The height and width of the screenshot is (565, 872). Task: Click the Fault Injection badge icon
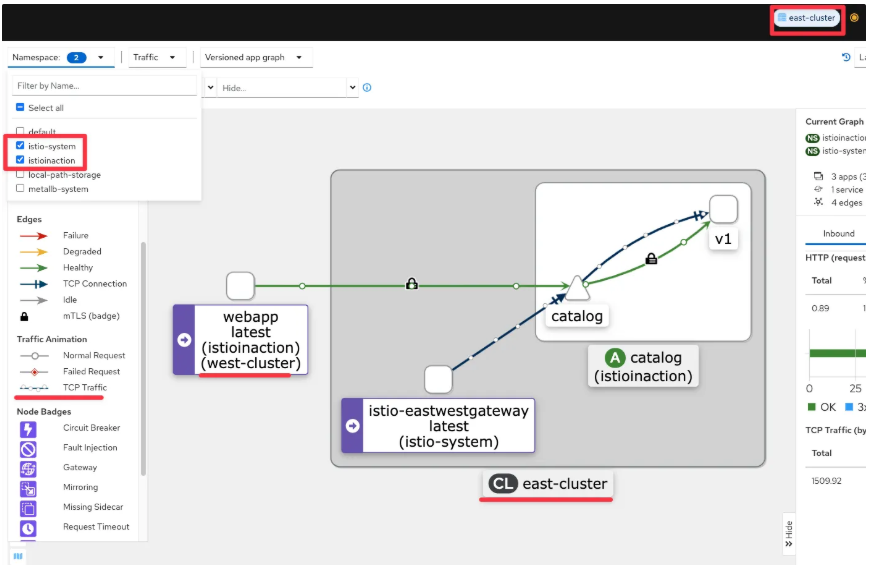(x=28, y=449)
